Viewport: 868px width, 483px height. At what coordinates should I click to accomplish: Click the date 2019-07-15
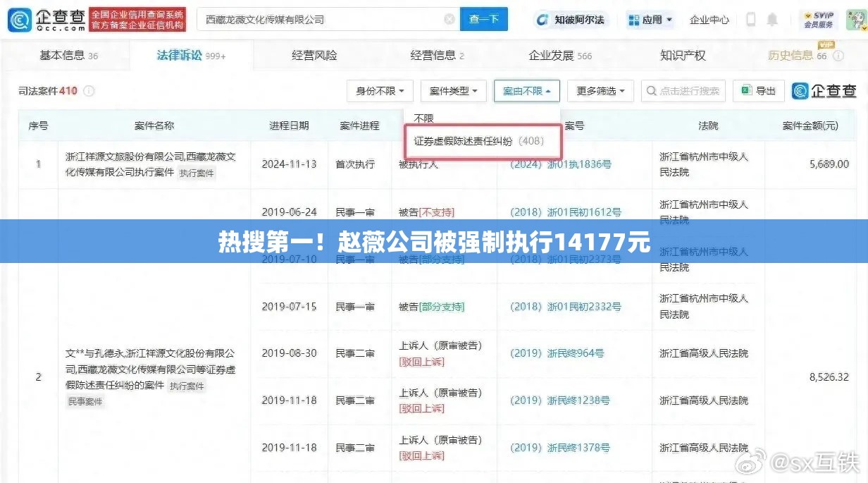[x=289, y=307]
